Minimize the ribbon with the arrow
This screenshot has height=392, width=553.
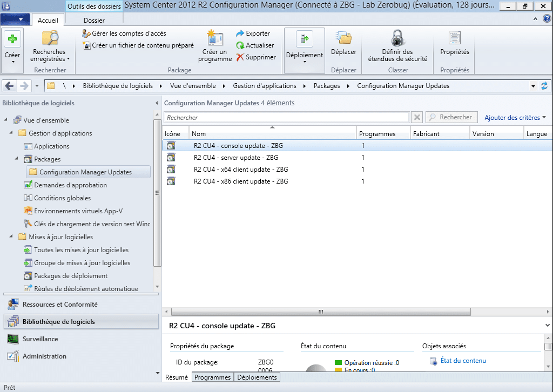point(535,19)
